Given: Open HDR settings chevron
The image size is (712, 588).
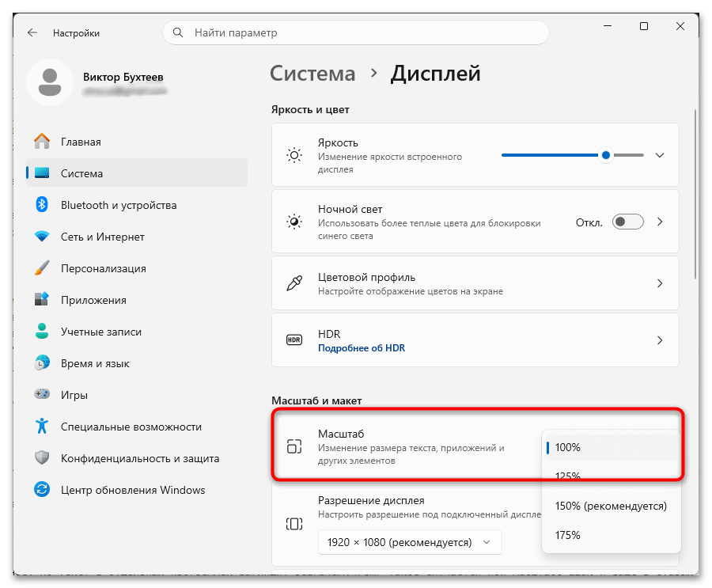Looking at the screenshot, I should pyautogui.click(x=661, y=340).
